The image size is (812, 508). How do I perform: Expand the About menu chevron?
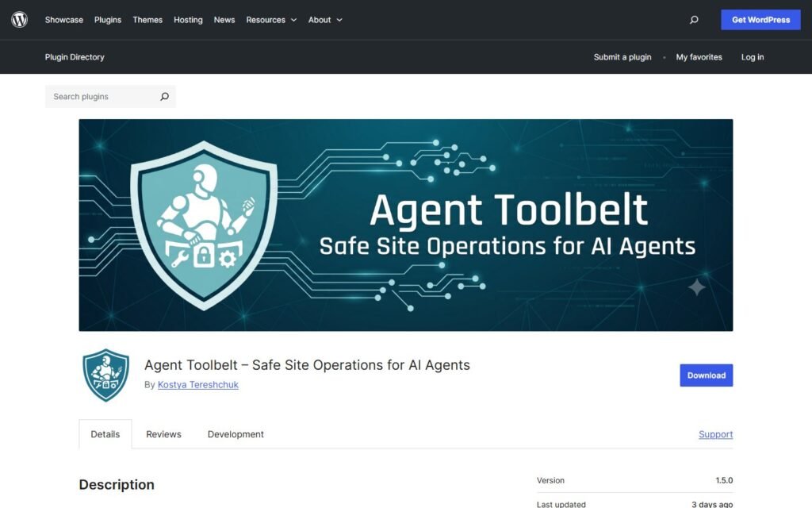339,20
